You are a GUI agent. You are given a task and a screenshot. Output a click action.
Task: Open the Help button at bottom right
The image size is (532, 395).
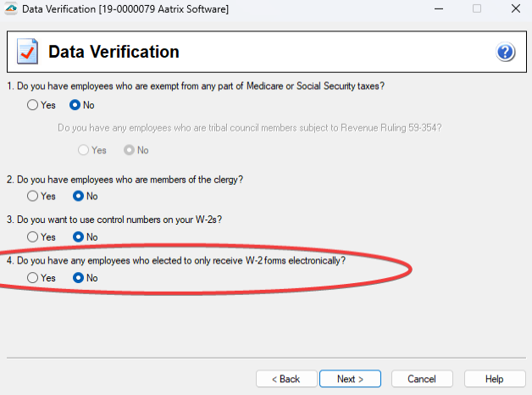[494, 379]
